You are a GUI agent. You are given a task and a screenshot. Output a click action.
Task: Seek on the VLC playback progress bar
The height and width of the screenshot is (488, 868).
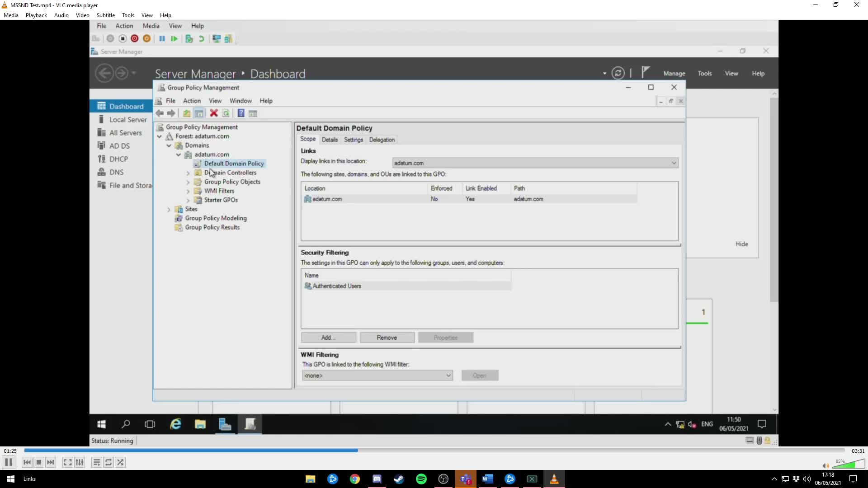point(434,450)
